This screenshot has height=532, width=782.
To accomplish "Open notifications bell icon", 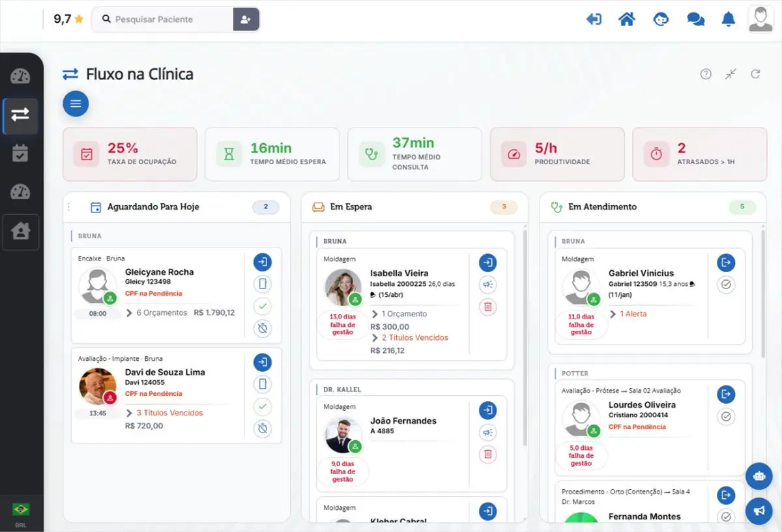I will pos(729,20).
